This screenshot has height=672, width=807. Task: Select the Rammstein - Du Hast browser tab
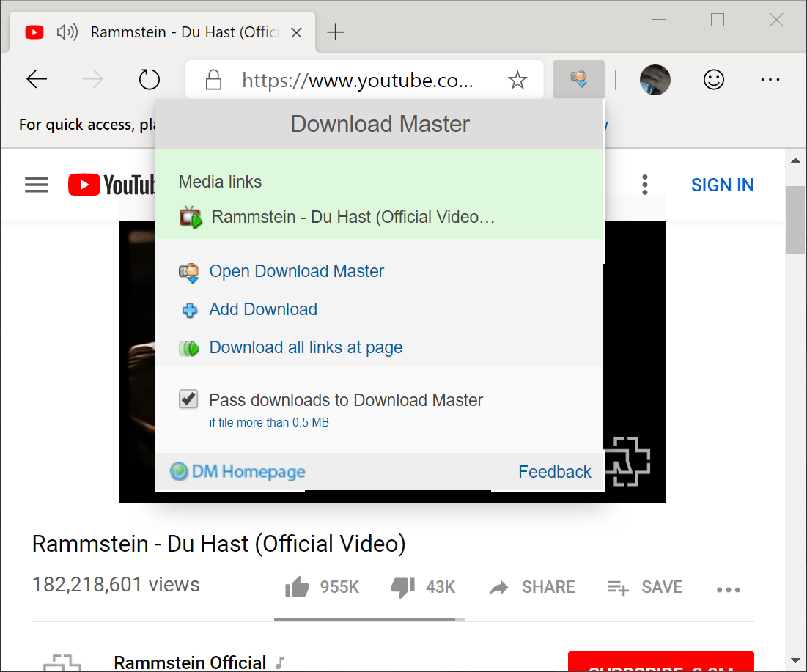pyautogui.click(x=163, y=32)
